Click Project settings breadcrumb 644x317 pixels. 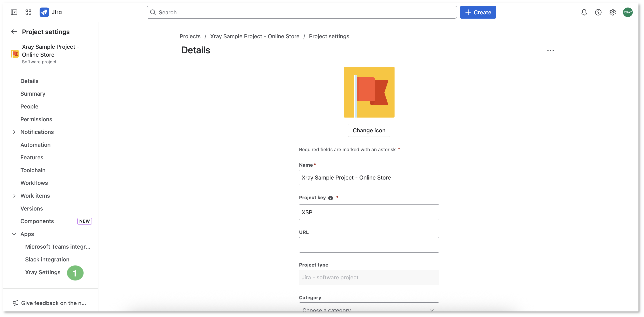(x=329, y=36)
